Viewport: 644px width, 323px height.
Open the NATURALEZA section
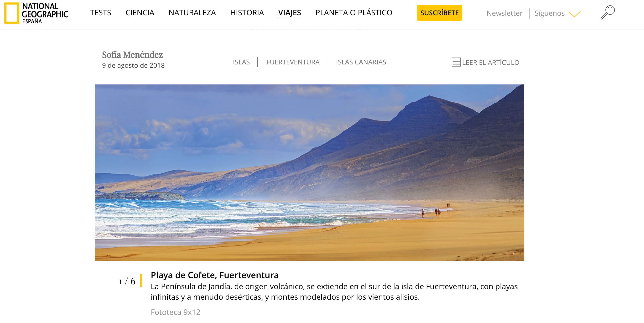click(x=192, y=12)
